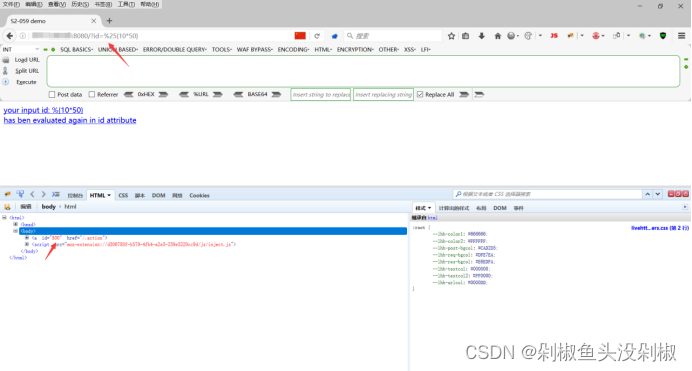Click the Execute play icon in HackBar
The image size is (692, 371).
pyautogui.click(x=6, y=82)
